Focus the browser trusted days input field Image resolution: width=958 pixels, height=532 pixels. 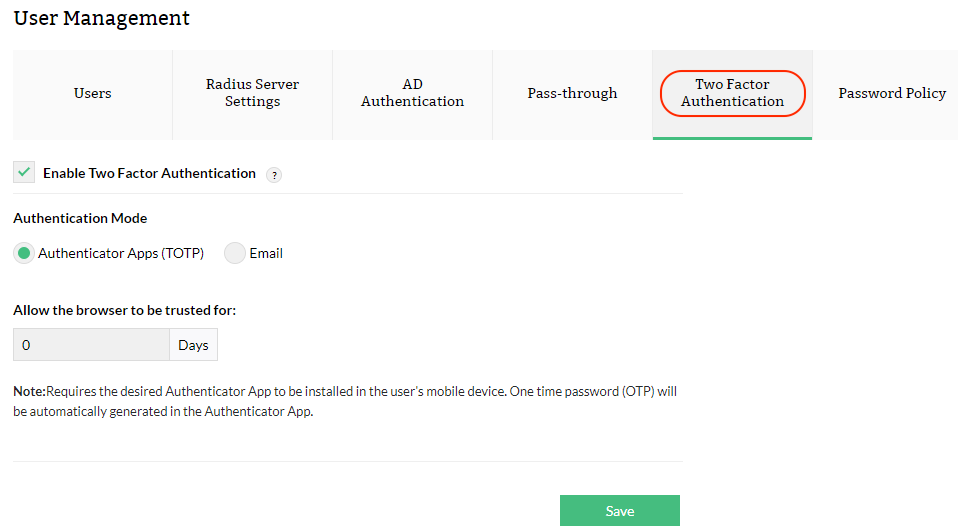91,345
